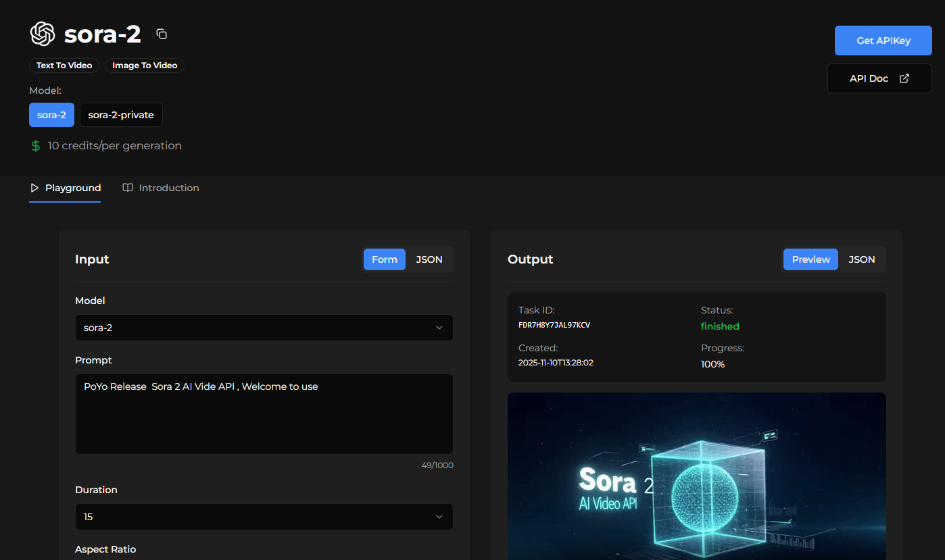This screenshot has width=945, height=560.
Task: Select the sora-2-private model option
Action: [121, 115]
